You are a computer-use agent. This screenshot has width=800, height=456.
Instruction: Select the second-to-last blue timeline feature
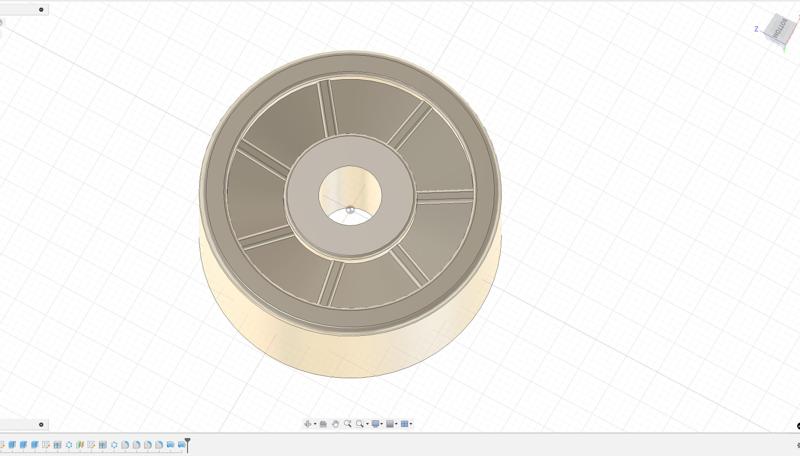coord(170,445)
